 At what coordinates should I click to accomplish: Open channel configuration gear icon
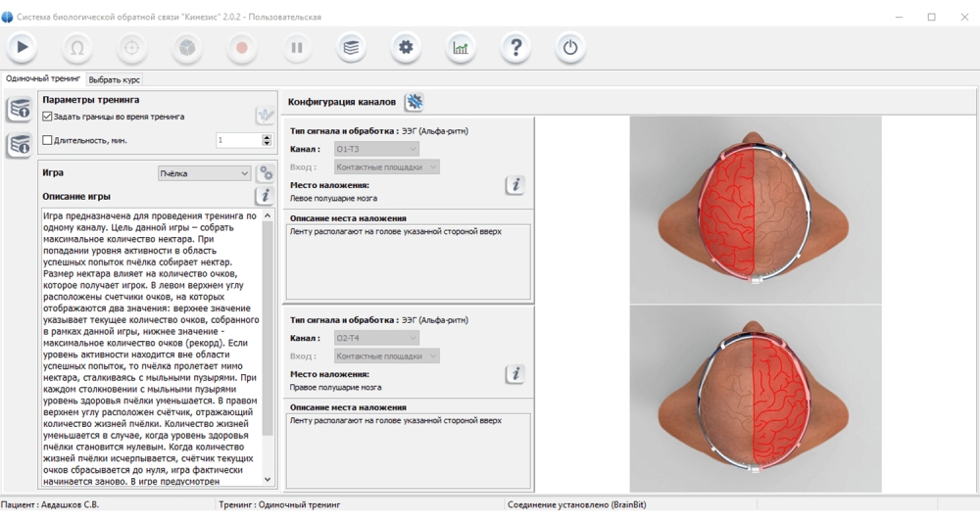pyautogui.click(x=415, y=101)
